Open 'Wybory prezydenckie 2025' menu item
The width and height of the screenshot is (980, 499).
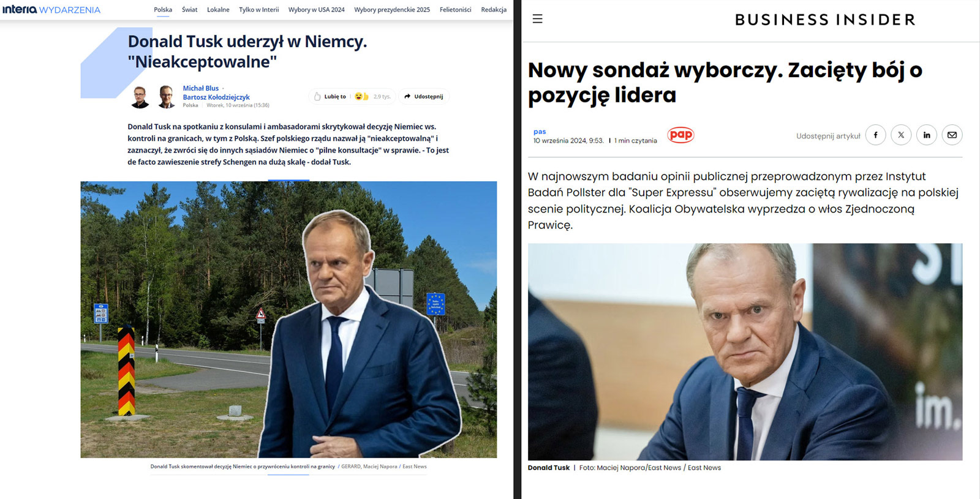pos(392,10)
